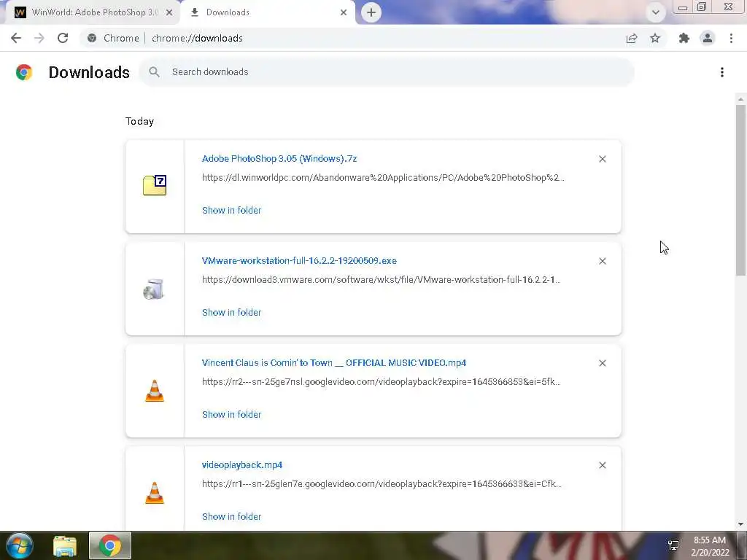
Task: Share this page via the share icon
Action: tap(632, 38)
